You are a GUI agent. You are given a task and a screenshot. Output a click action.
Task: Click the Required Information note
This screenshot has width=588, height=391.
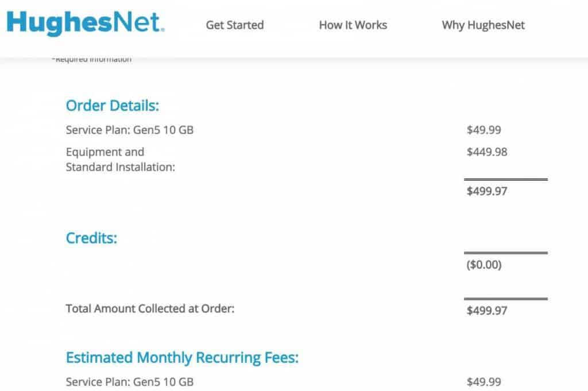92,59
